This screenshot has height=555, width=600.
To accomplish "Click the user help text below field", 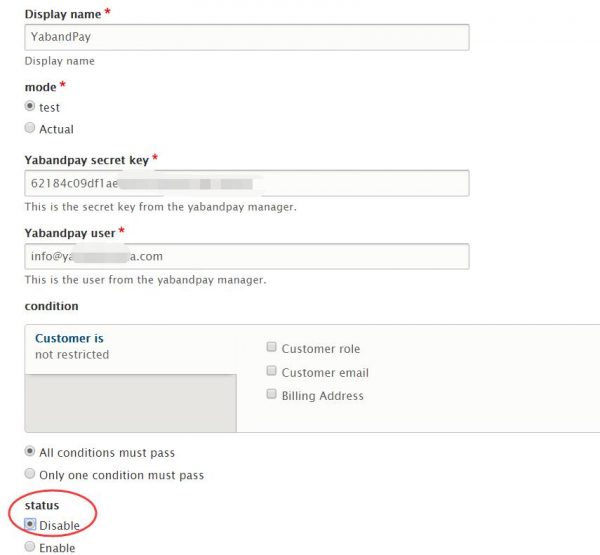I will (x=145, y=280).
